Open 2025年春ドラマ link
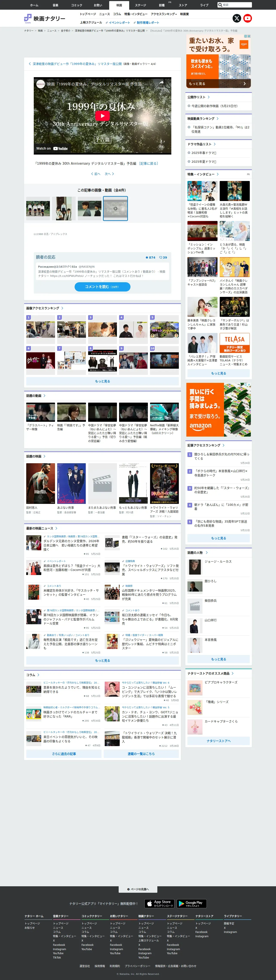This screenshot has width=276, height=980. click(x=204, y=153)
